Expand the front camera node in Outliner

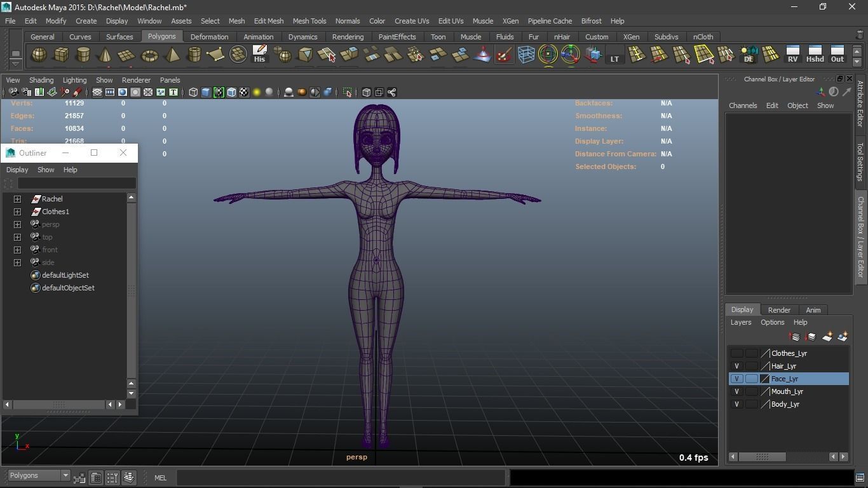pos(17,250)
